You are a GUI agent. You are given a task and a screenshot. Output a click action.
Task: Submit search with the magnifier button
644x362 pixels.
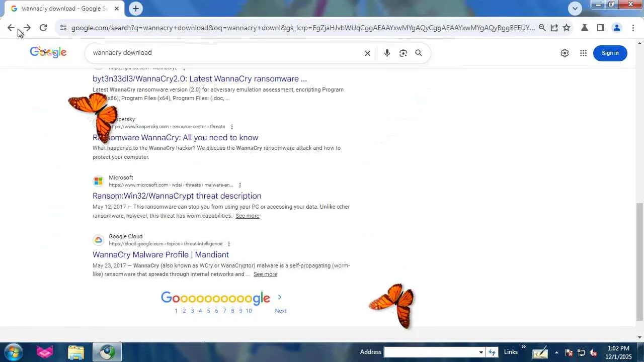click(419, 53)
